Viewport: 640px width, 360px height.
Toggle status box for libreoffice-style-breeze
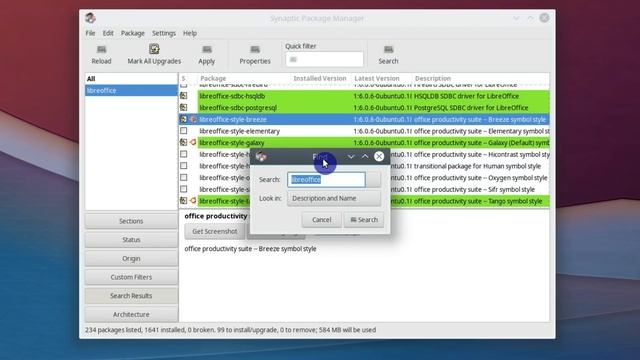pyautogui.click(x=184, y=119)
